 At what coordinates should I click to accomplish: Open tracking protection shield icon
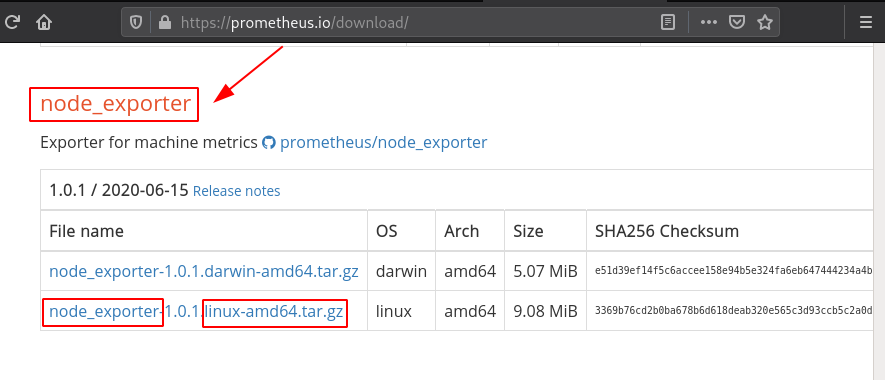tap(136, 22)
